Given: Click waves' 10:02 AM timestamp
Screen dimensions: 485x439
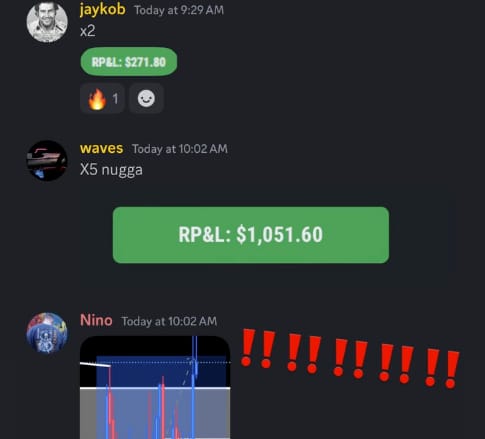Looking at the screenshot, I should pos(180,149).
